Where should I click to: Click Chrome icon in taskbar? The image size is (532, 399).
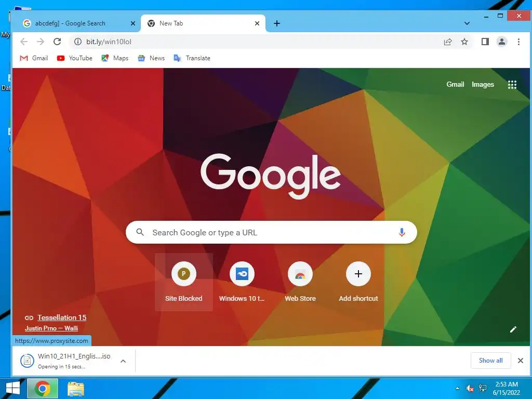click(43, 389)
